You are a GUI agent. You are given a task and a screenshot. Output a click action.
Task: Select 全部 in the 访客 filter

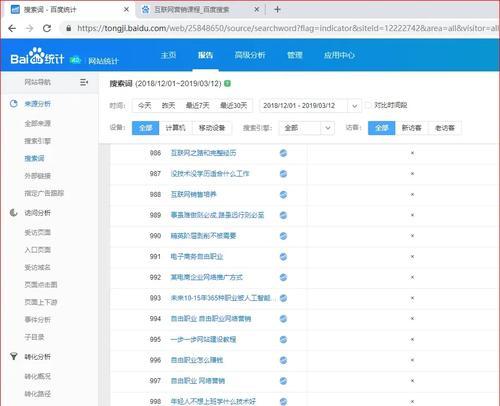[382, 128]
